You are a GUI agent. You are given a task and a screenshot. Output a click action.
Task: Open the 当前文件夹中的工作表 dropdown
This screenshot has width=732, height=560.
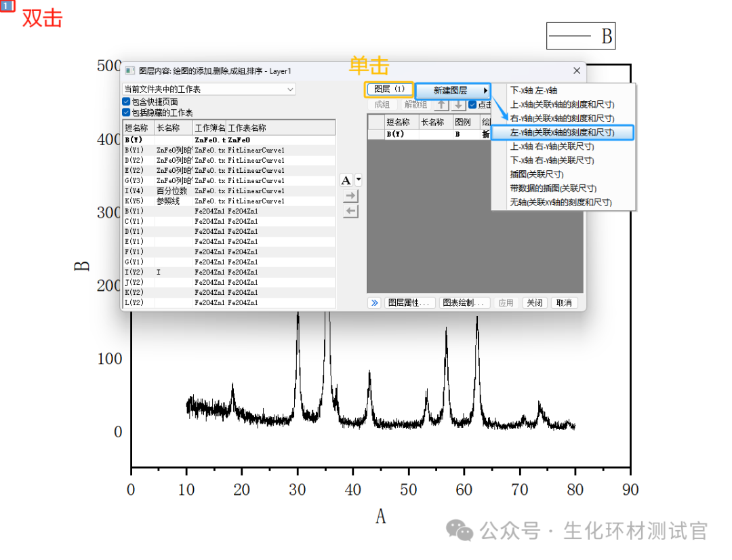[209, 89]
